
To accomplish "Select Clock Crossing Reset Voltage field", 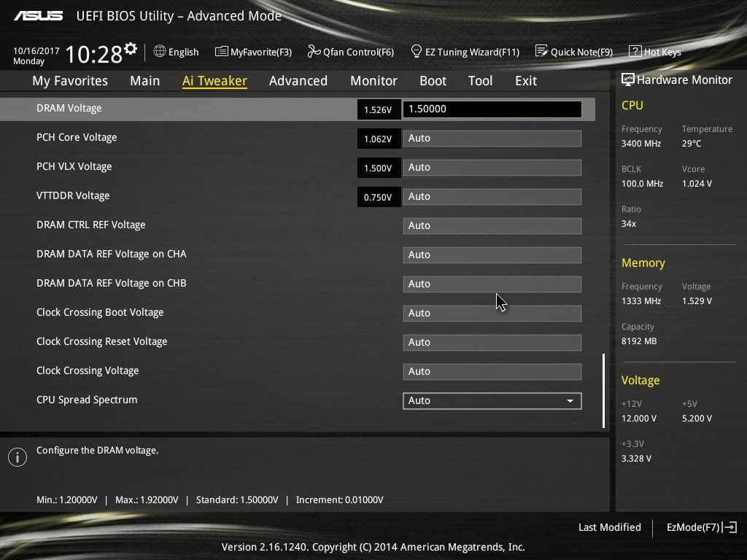I will tap(492, 343).
